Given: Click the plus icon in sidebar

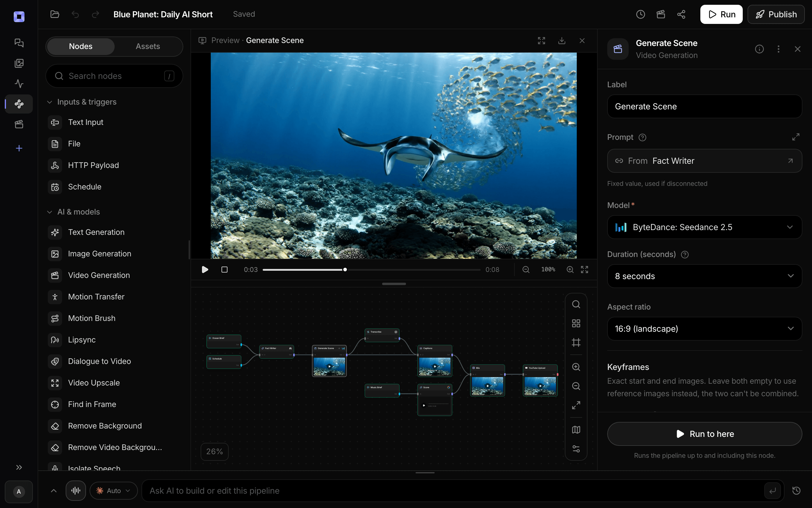Looking at the screenshot, I should 19,148.
